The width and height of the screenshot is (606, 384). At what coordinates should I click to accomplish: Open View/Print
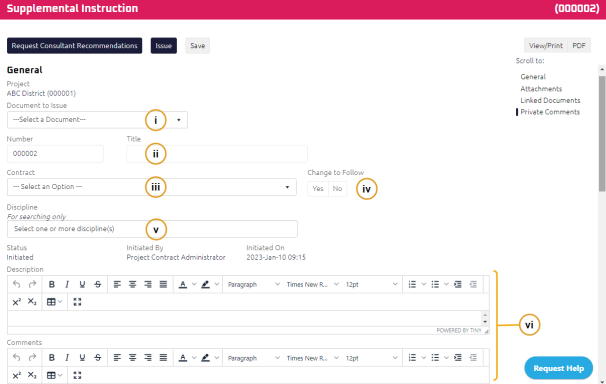point(545,46)
